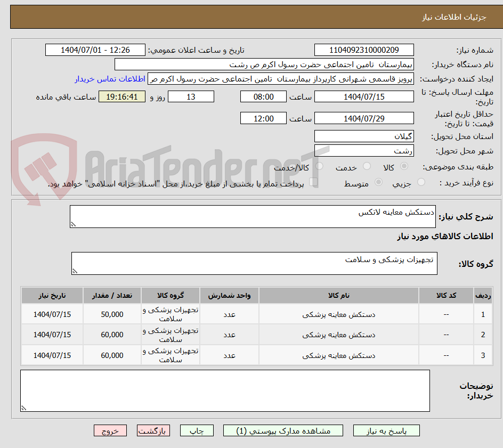503x448 pixels.
Task: Click the resize arrow in شرح کلی نیاز box
Action: (x=74, y=224)
